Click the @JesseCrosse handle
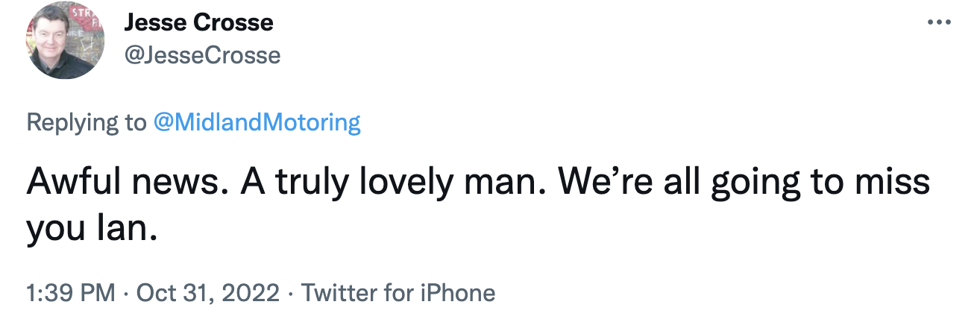Image resolution: width=980 pixels, height=328 pixels. click(202, 54)
